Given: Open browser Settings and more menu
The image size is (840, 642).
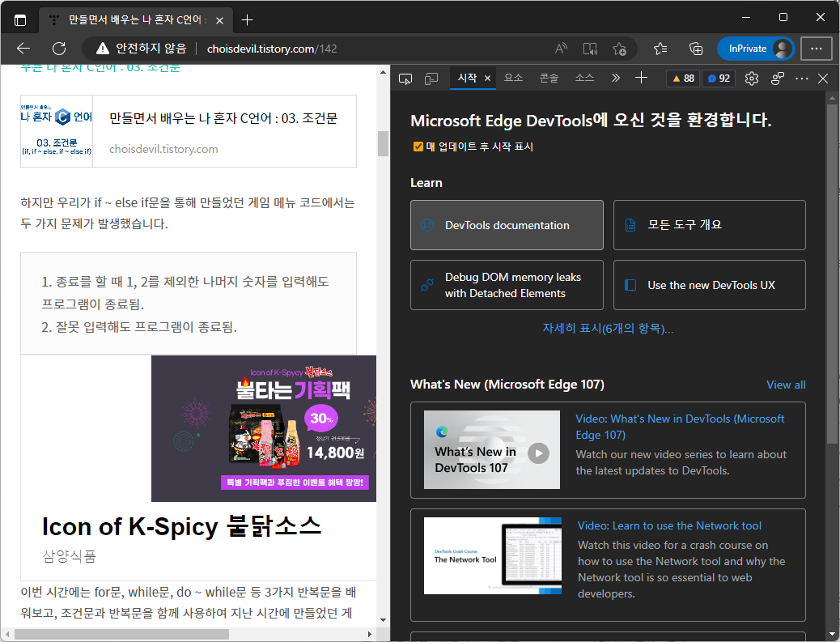Looking at the screenshot, I should 816,49.
